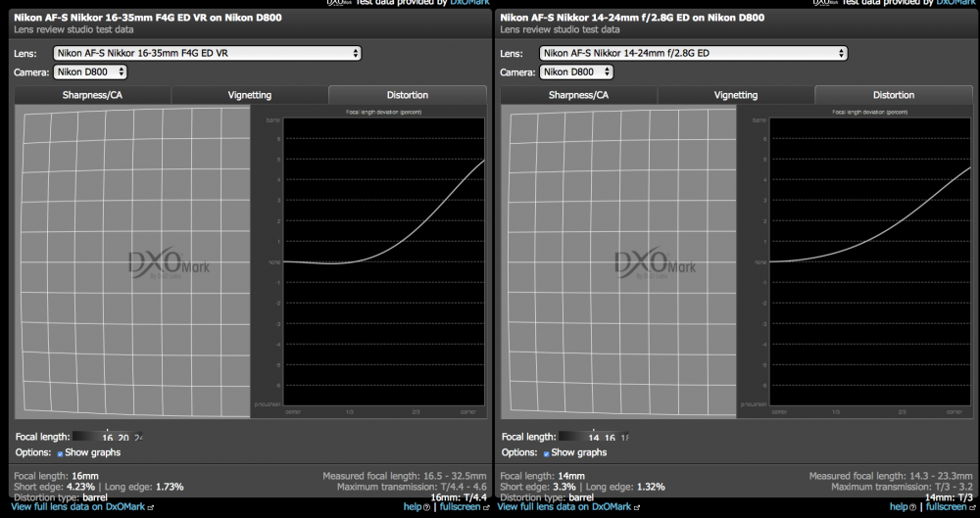Click Maximum transmission: T/3 - 3.2 text

pyautogui.click(x=902, y=487)
